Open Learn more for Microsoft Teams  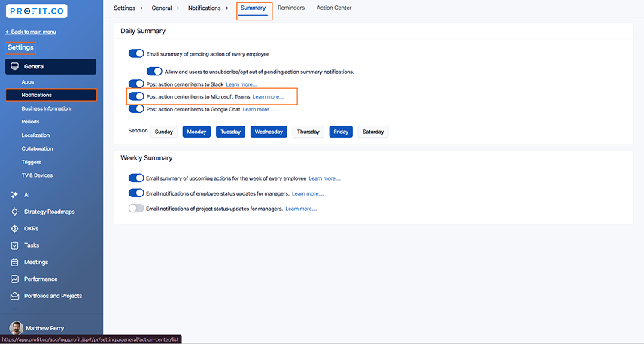click(268, 97)
